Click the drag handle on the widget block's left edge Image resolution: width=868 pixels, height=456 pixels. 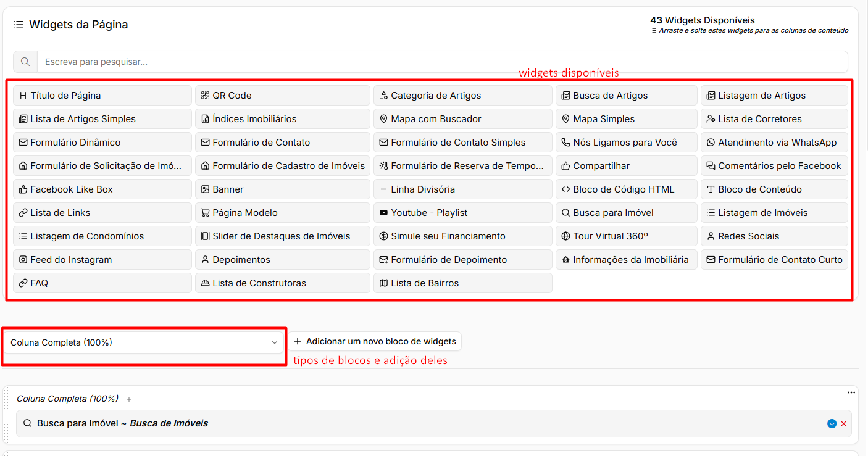coord(7,415)
